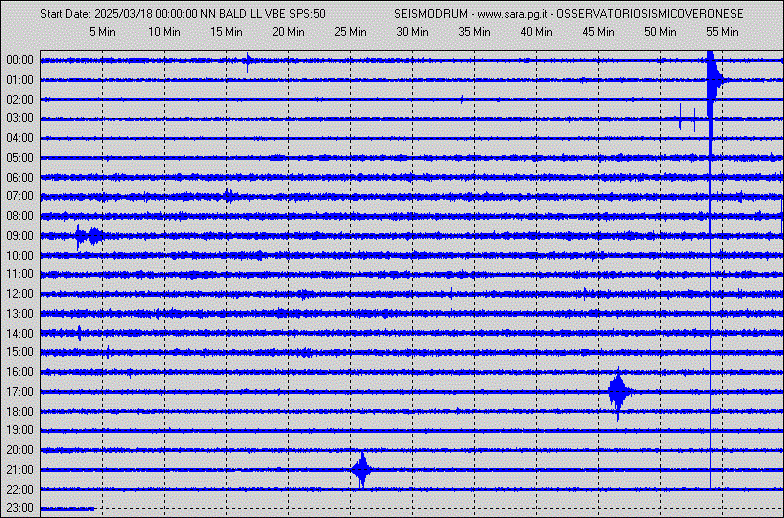The height and width of the screenshot is (518, 784).
Task: Click the twin spikes on the 03:00 trace
Action: pyautogui.click(x=687, y=118)
